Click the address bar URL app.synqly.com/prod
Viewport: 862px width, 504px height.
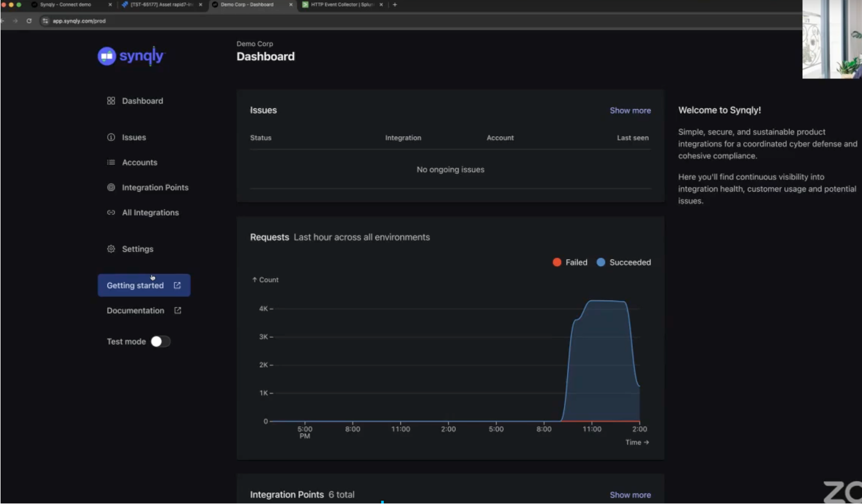click(79, 21)
